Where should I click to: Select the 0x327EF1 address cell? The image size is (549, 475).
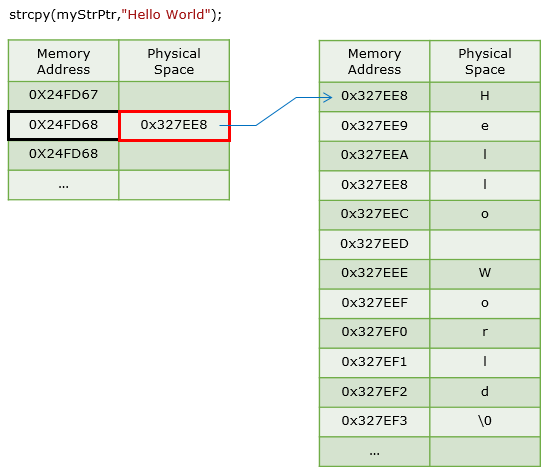pyautogui.click(x=374, y=363)
